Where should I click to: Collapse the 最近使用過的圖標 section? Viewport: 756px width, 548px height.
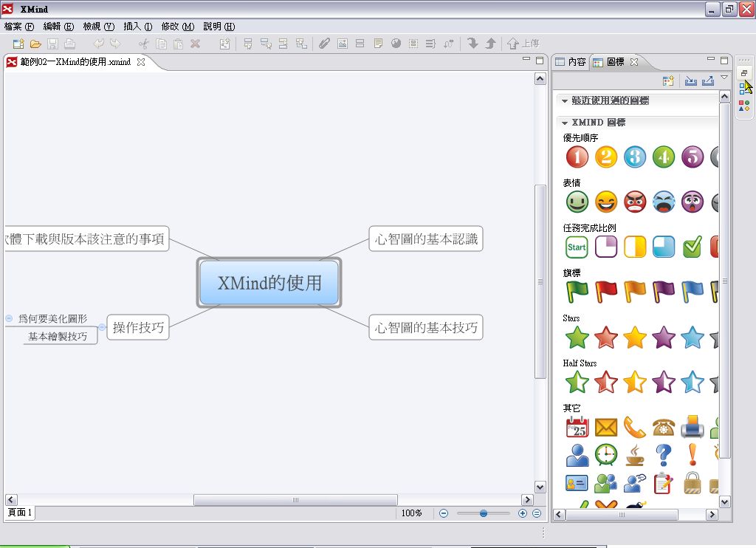(565, 101)
